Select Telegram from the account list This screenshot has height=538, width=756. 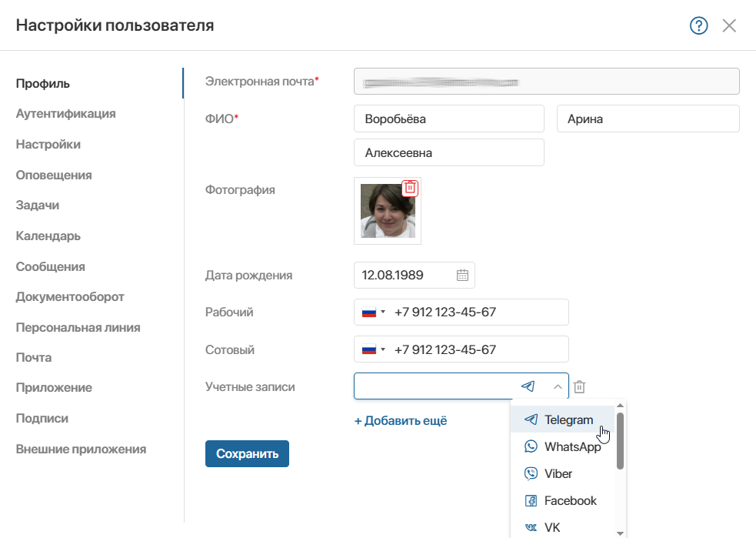click(x=564, y=419)
